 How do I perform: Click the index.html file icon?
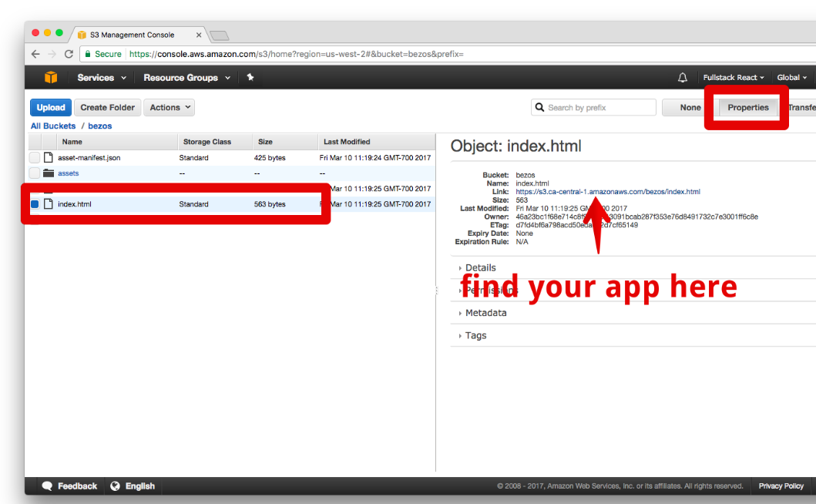[x=49, y=204]
